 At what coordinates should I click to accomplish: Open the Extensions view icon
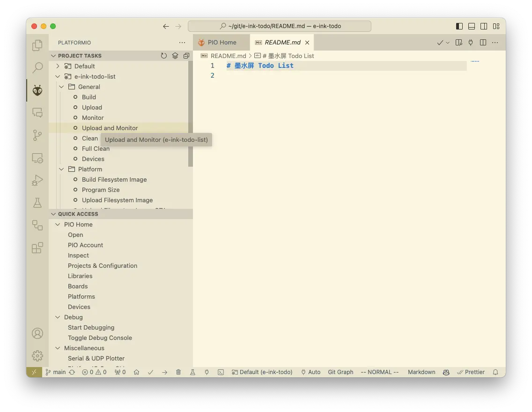(37, 248)
